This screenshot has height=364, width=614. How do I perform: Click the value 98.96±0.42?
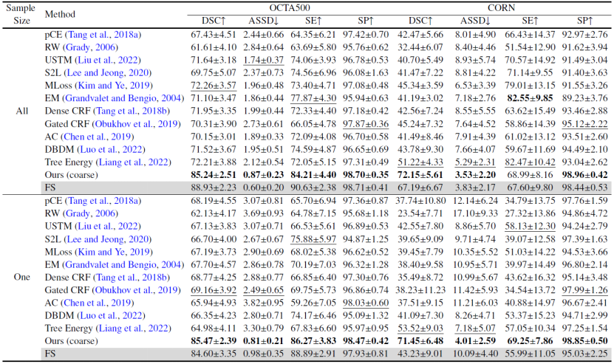click(584, 175)
